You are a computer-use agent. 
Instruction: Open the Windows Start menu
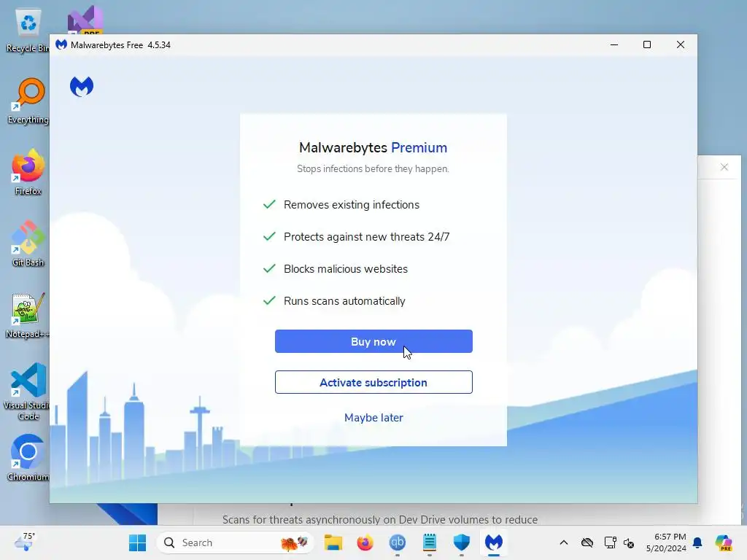point(138,542)
